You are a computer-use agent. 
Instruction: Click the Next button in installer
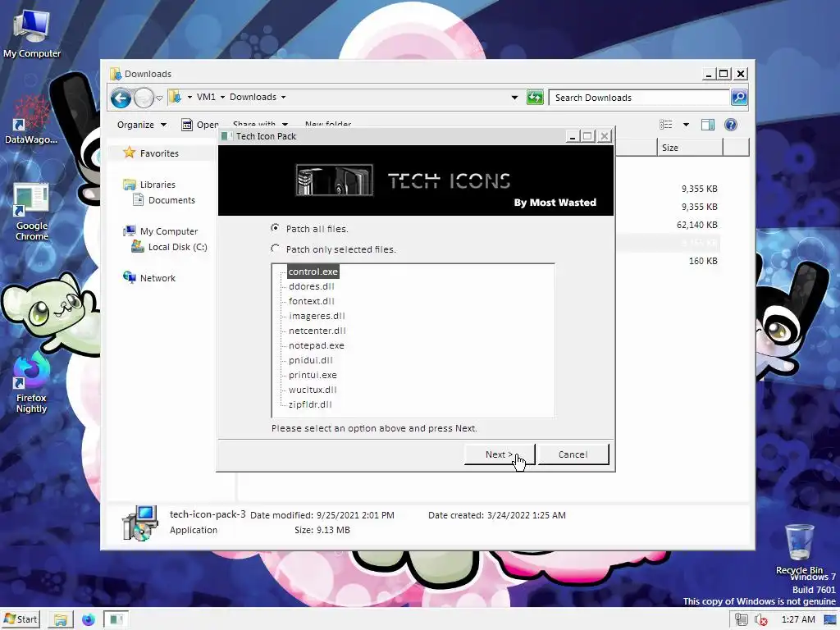[x=500, y=454]
